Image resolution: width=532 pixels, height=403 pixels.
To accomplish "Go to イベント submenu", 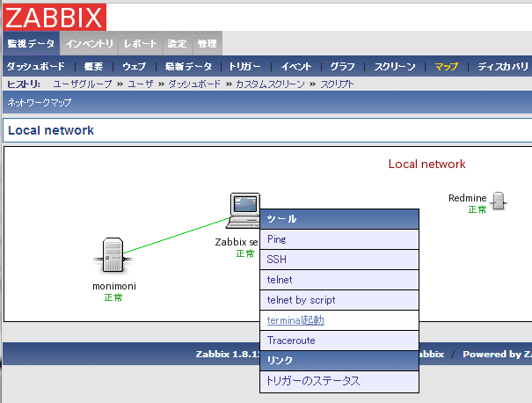I will [x=295, y=66].
